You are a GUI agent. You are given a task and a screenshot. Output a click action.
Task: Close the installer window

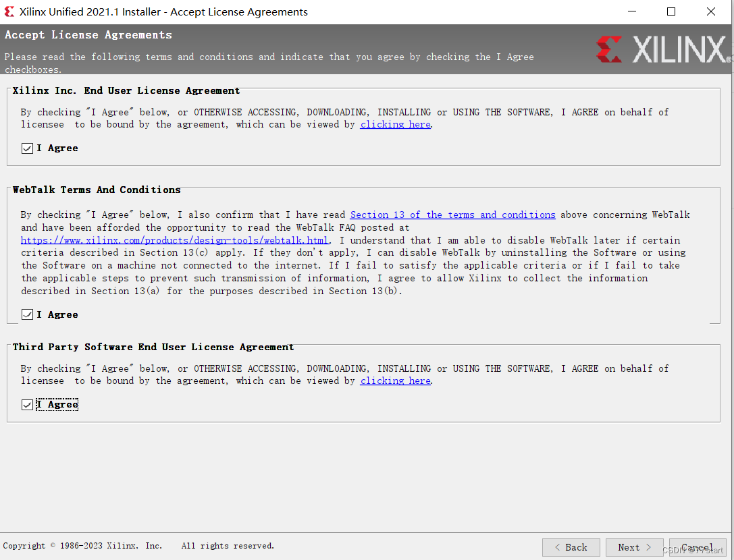(x=710, y=11)
